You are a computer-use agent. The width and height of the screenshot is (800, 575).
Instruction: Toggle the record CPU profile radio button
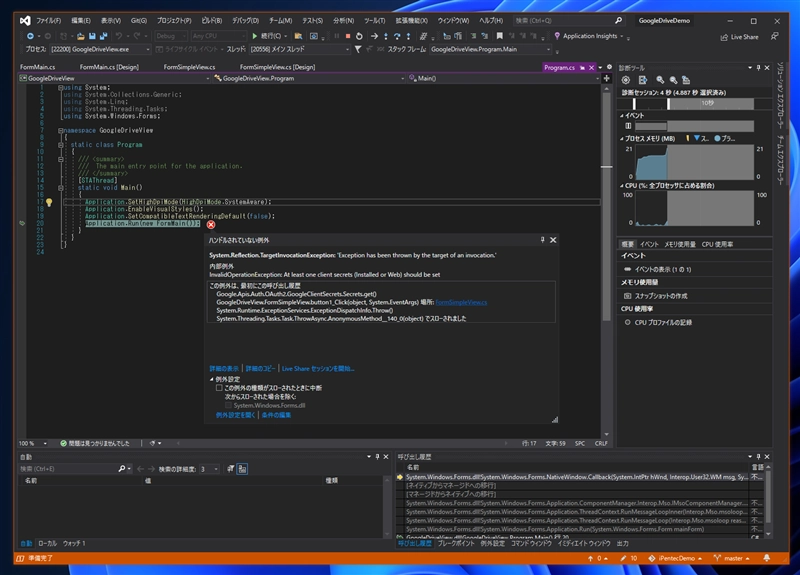pyautogui.click(x=628, y=322)
